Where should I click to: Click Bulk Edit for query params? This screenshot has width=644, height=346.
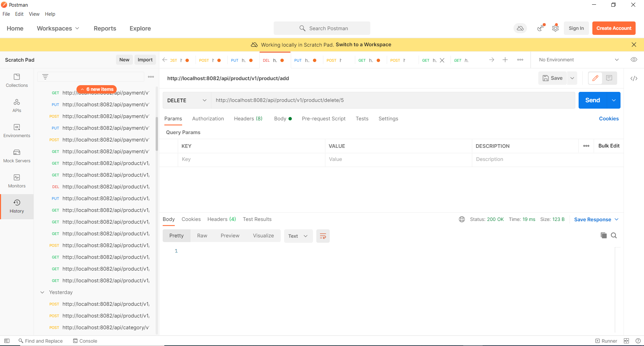pos(609,146)
